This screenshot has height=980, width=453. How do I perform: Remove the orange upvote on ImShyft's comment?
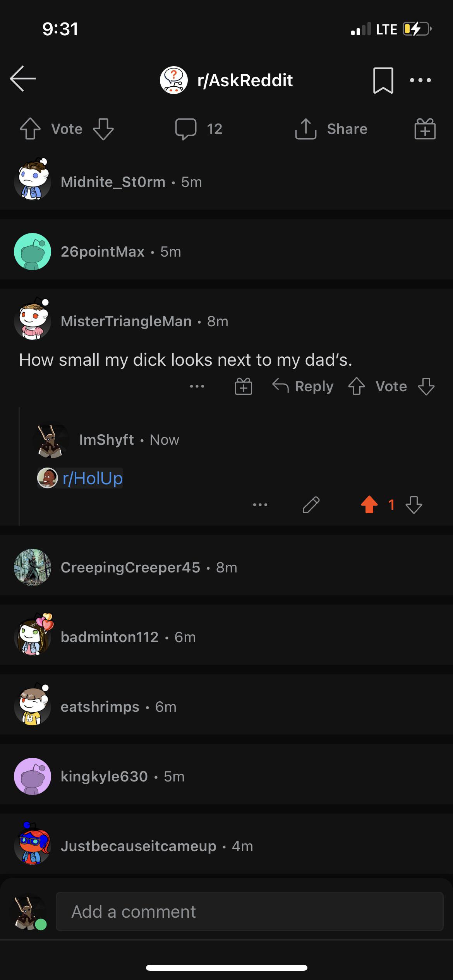click(369, 505)
